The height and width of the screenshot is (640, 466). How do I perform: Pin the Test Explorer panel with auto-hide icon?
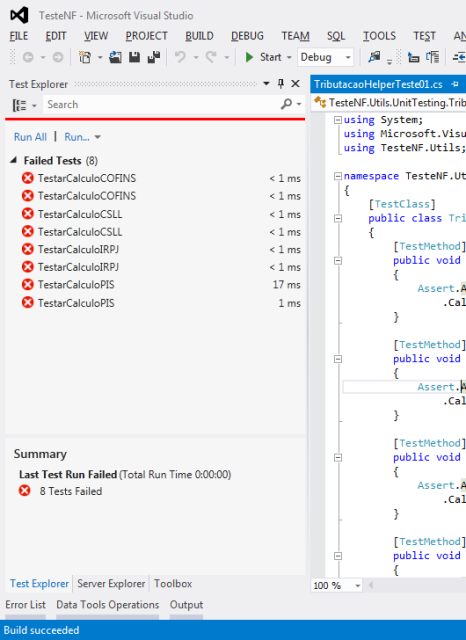click(x=281, y=84)
